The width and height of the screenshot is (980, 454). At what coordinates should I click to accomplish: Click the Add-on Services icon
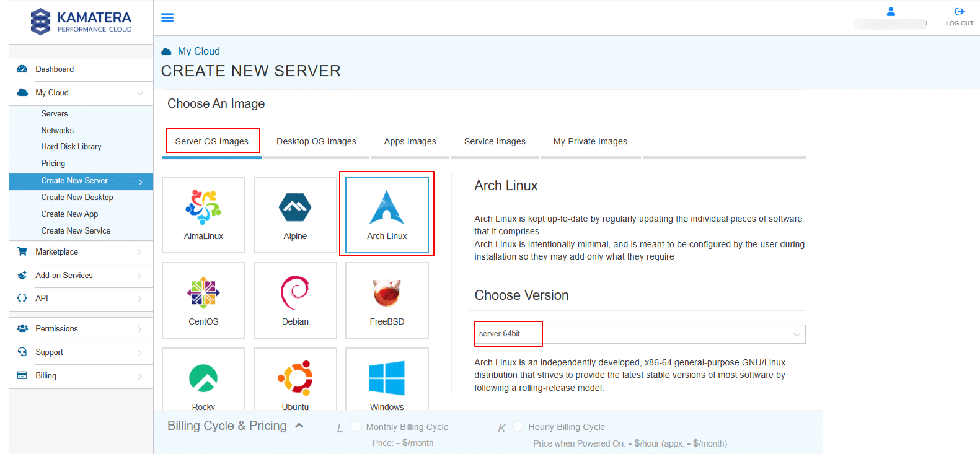click(22, 275)
